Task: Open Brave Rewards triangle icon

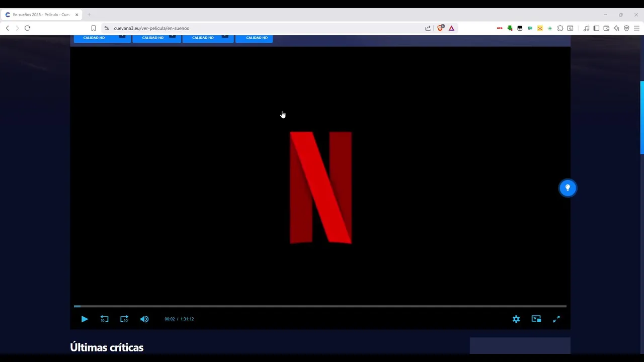Action: click(x=451, y=28)
